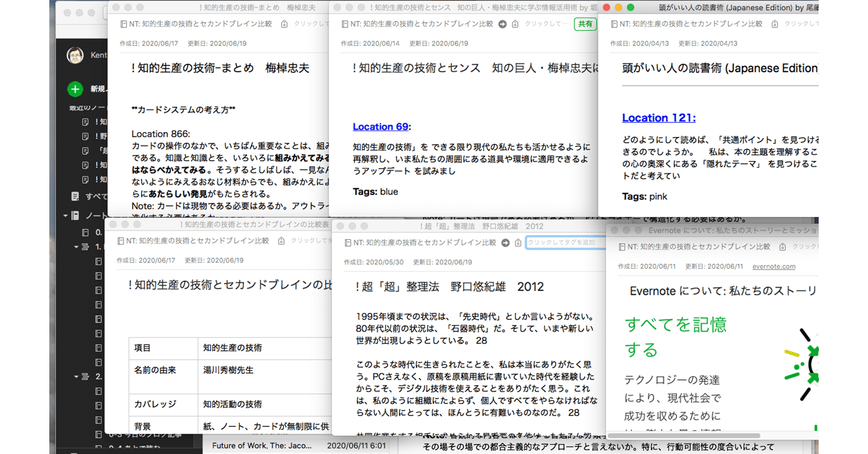The width and height of the screenshot is (868, 454).
Task: Click the title !超「超」整理法 野口悠紀雄 2012
Action: [x=449, y=287]
